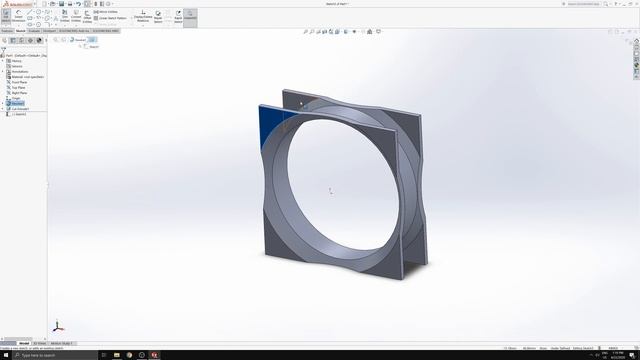
Task: Click Offset Entities
Action: coord(87,16)
